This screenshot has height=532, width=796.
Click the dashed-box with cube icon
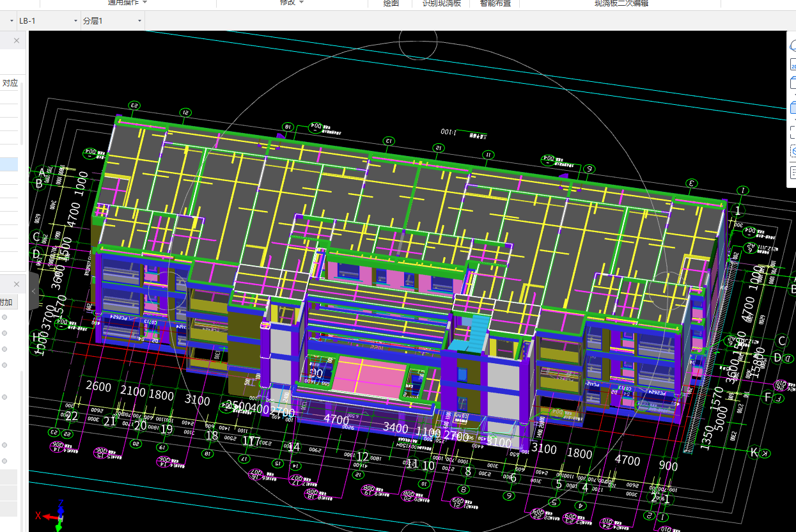point(793,152)
